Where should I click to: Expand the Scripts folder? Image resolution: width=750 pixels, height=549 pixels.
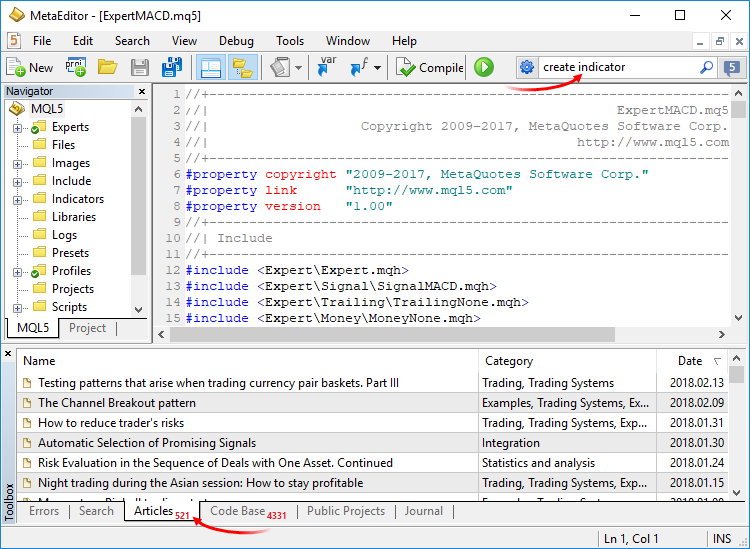(x=17, y=308)
